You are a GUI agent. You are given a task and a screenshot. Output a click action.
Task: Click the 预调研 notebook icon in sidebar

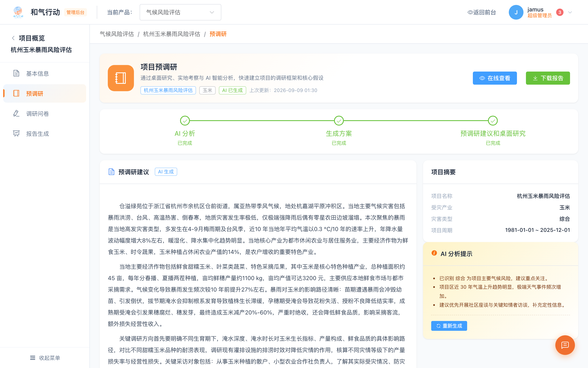(x=16, y=93)
